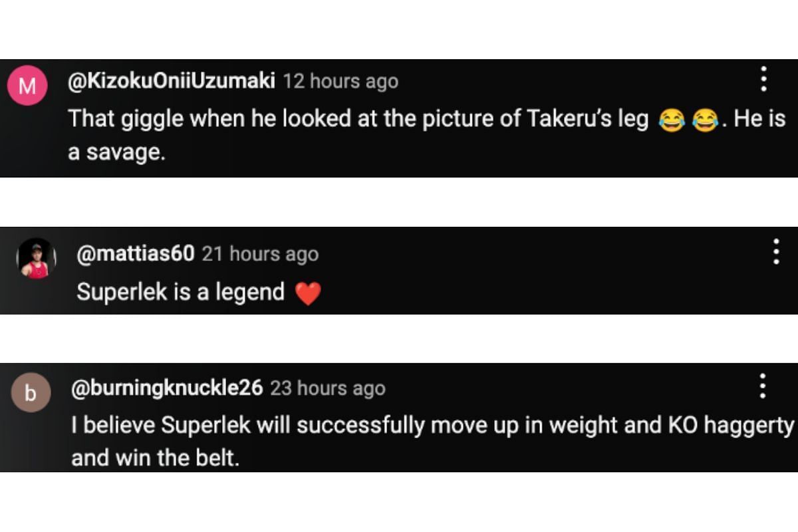The image size is (798, 532).
Task: Click the '23 hours ago' timestamp
Action: tap(327, 388)
